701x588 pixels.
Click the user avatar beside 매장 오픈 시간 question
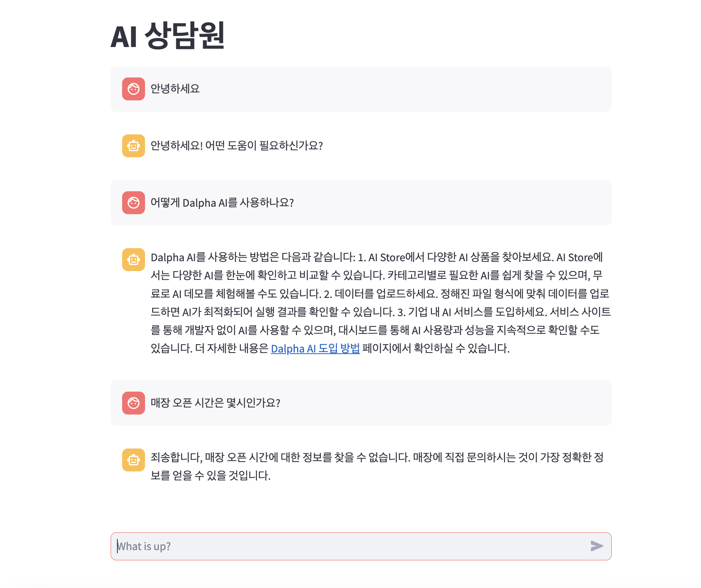point(134,403)
